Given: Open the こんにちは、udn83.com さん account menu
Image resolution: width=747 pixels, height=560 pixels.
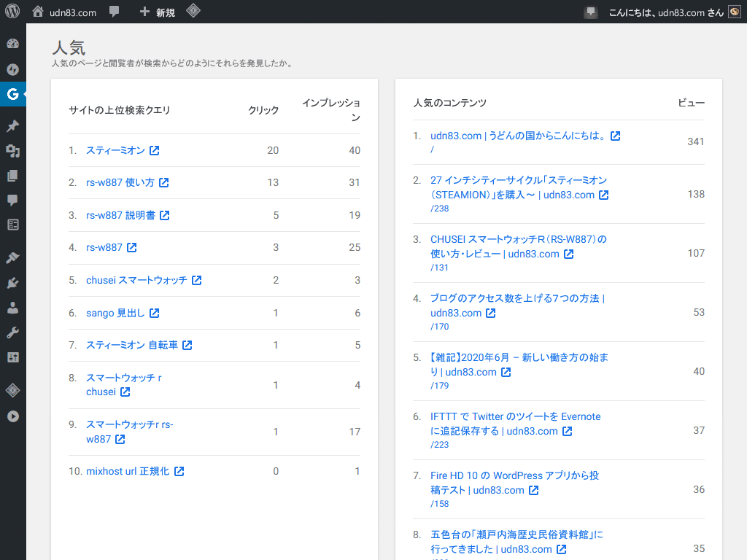Looking at the screenshot, I should coord(666,13).
